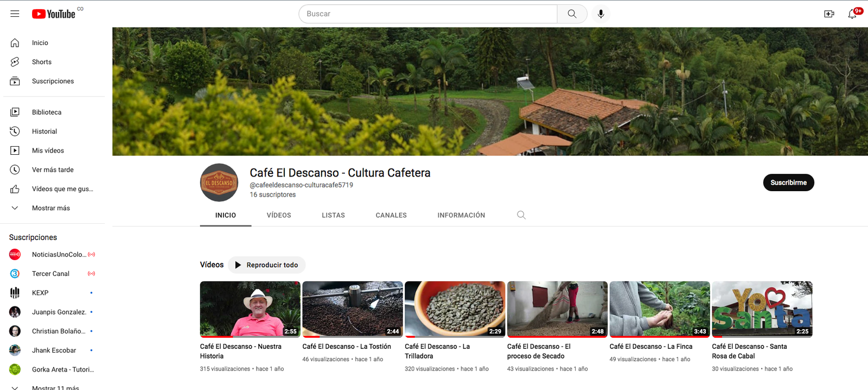Click the handle @cafeeldescanso-culturacafe5719

coord(301,185)
